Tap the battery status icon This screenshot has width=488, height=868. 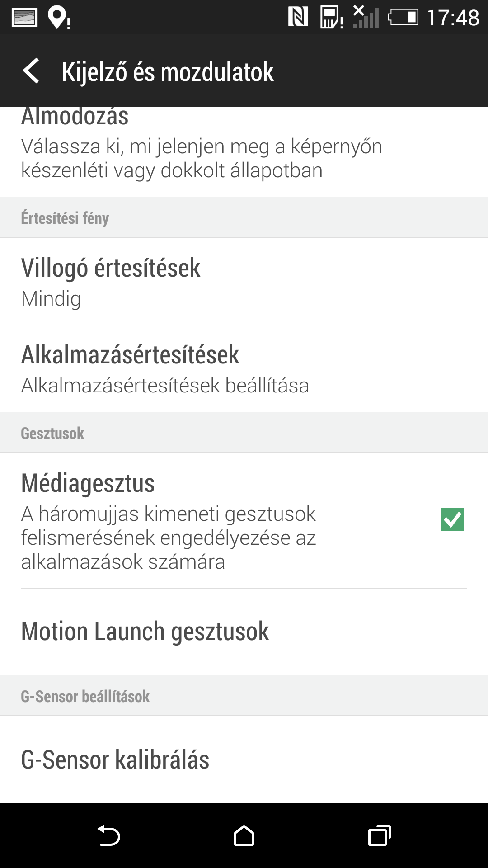pos(403,18)
